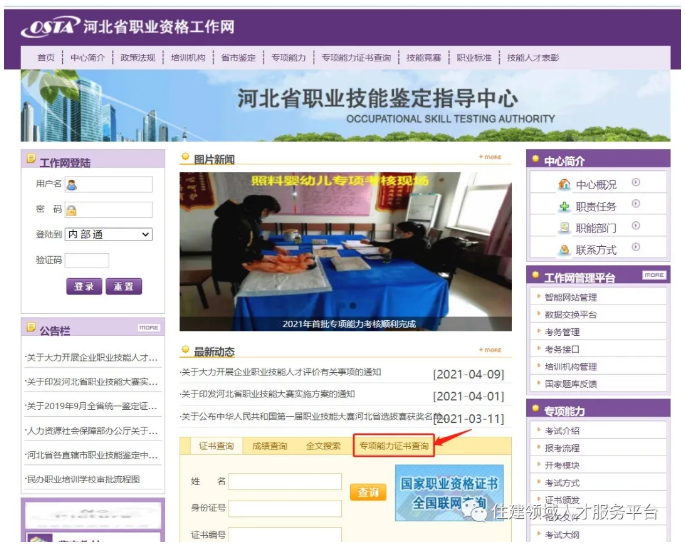Screen dimensions: 685x557
Task: Open 考务接口 link
Action: click(562, 349)
